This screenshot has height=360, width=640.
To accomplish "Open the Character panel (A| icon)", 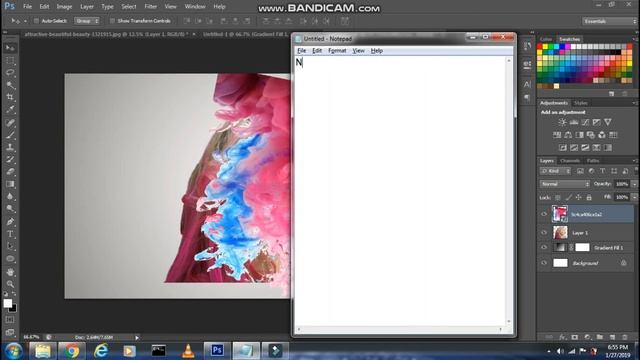I will [x=527, y=84].
